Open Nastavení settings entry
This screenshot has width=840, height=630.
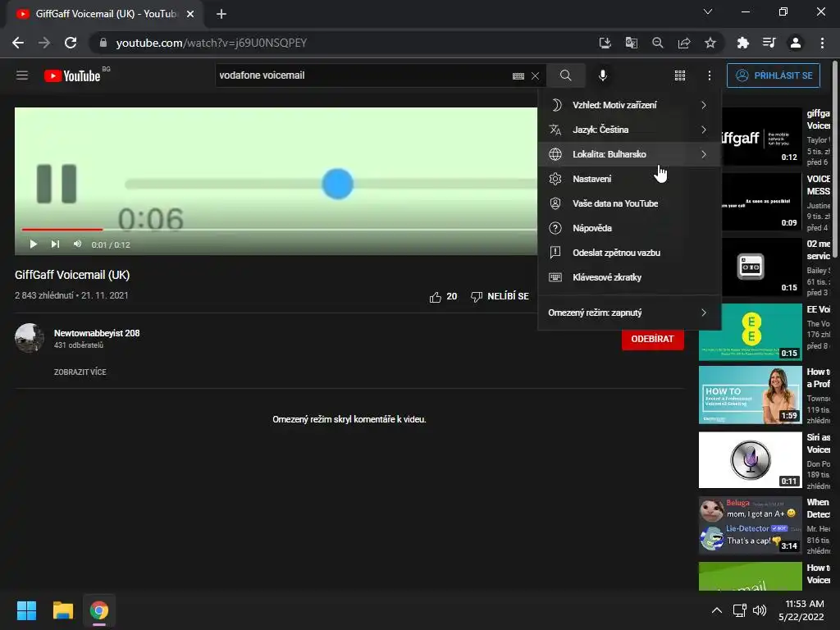point(629,179)
